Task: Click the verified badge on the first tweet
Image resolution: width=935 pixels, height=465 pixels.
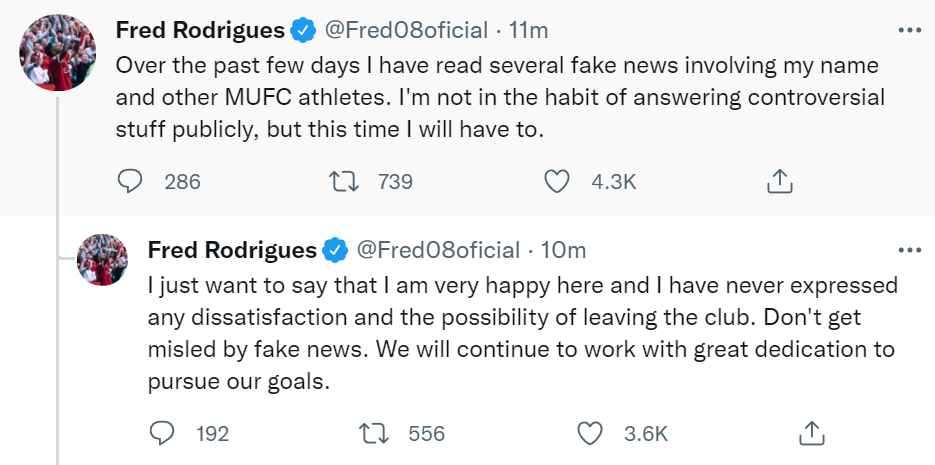Action: click(x=301, y=31)
